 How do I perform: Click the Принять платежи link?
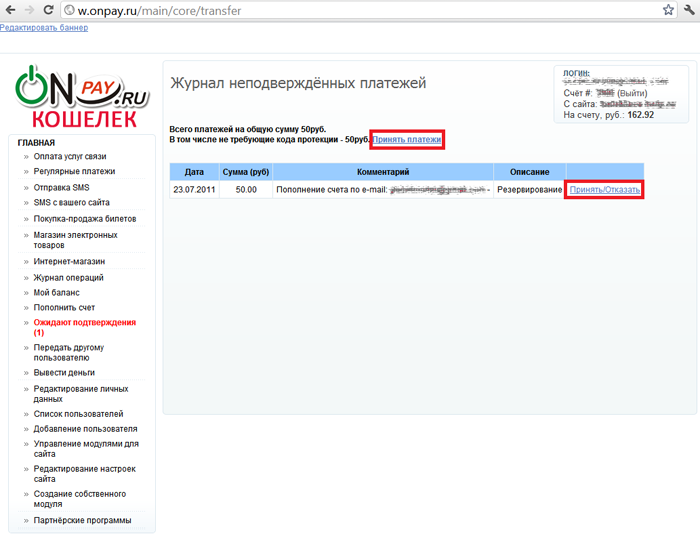click(406, 140)
